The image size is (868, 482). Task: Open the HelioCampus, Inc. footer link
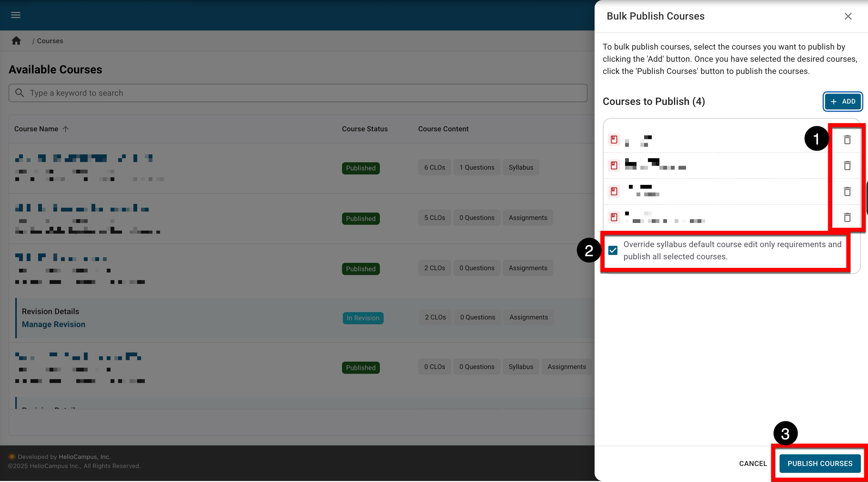84,457
